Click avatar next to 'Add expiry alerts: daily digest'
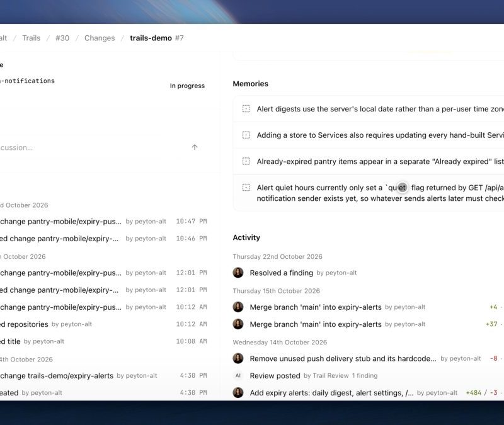The height and width of the screenshot is (425, 504). [x=238, y=392]
